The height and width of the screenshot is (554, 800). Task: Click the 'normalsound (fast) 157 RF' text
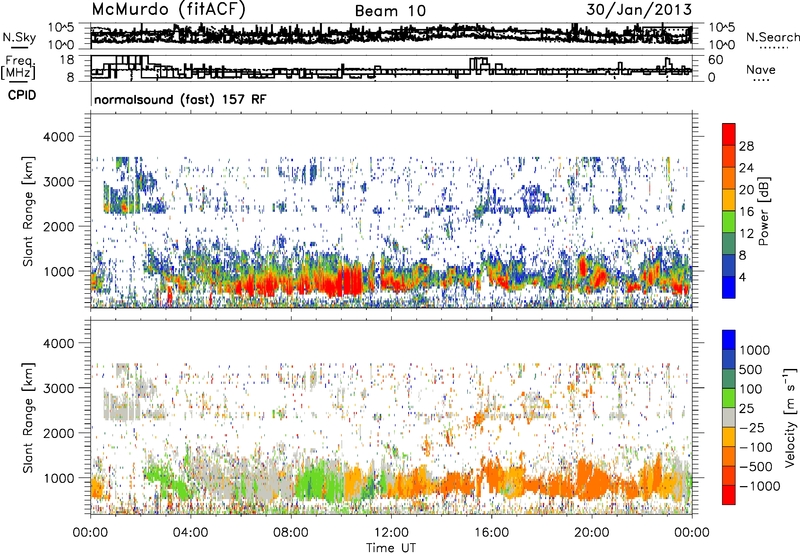180,99
